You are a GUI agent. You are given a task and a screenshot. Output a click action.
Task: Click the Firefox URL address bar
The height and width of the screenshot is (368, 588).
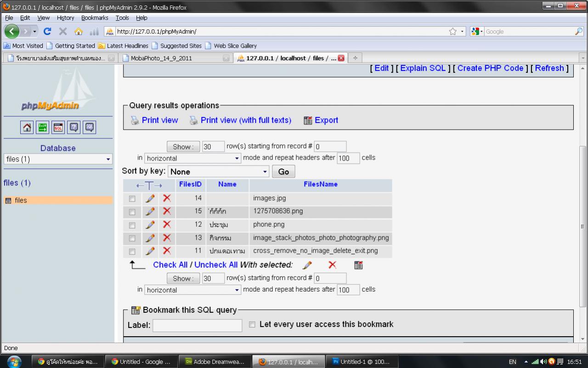pyautogui.click(x=280, y=31)
